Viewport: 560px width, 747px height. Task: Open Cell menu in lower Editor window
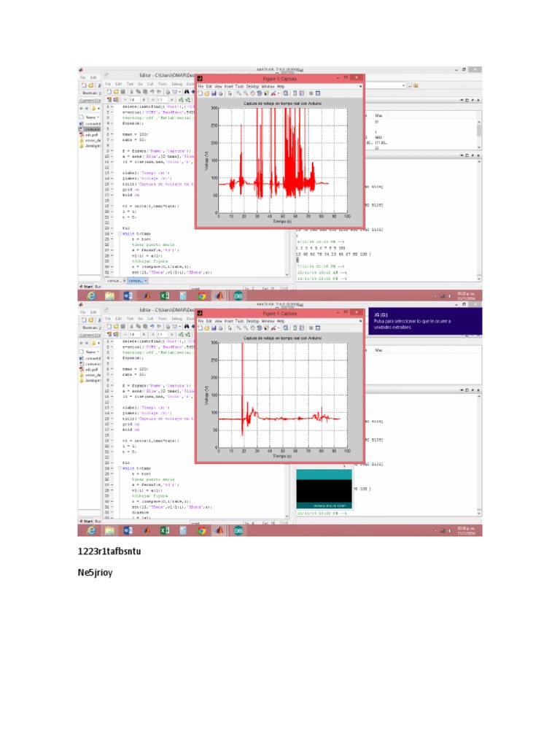(x=150, y=318)
